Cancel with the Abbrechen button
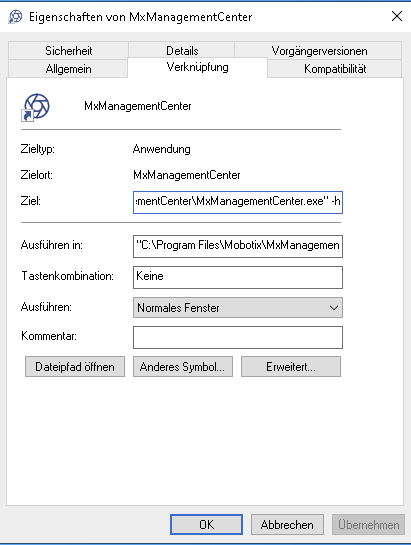This screenshot has width=411, height=545. click(287, 524)
